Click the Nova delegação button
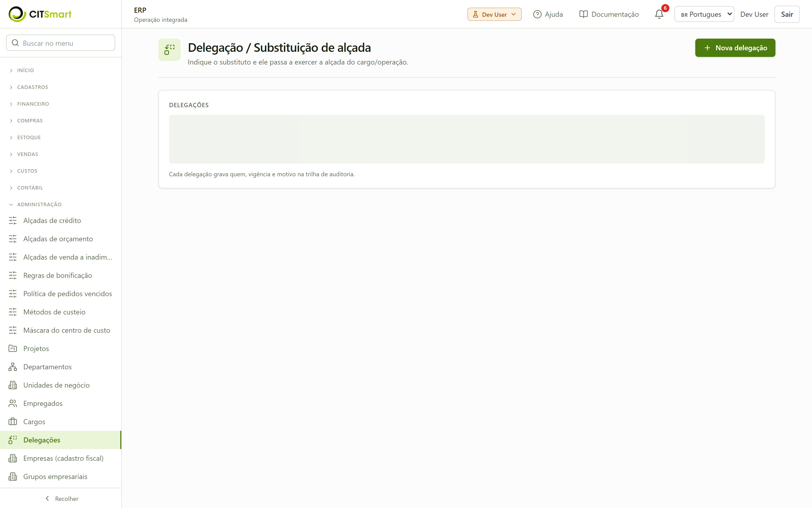Viewport: 812px width, 508px height. coord(735,48)
